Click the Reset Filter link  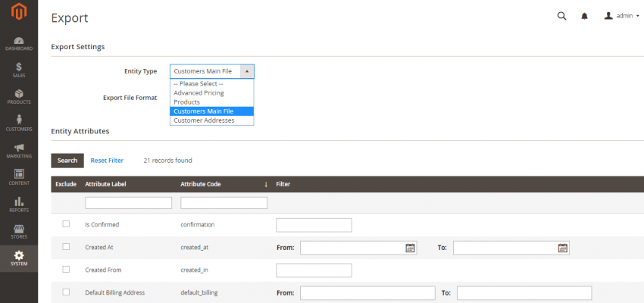click(x=107, y=161)
